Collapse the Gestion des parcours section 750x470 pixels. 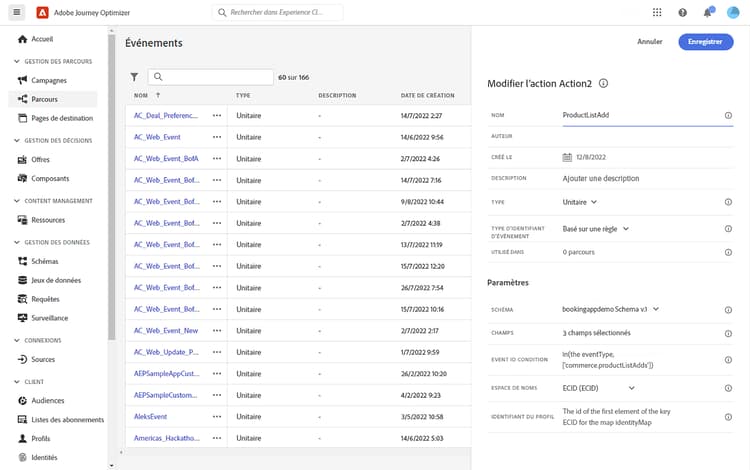tap(17, 62)
